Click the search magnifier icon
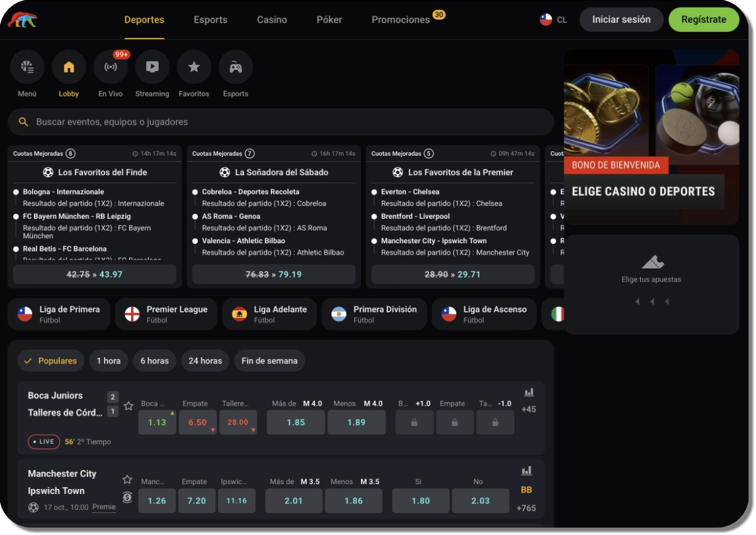Screen dimensions: 756x535 23,122
